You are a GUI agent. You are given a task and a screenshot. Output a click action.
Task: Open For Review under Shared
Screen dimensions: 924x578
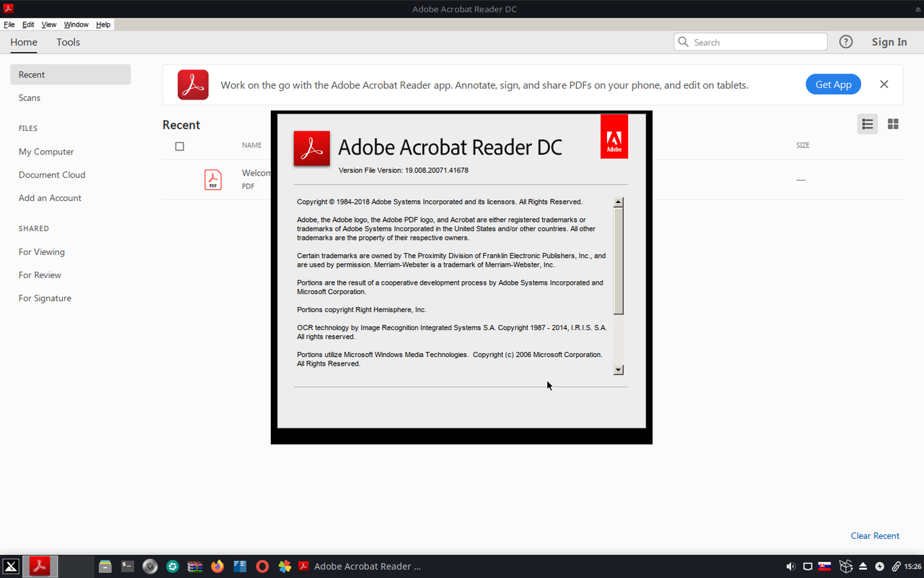click(x=40, y=275)
